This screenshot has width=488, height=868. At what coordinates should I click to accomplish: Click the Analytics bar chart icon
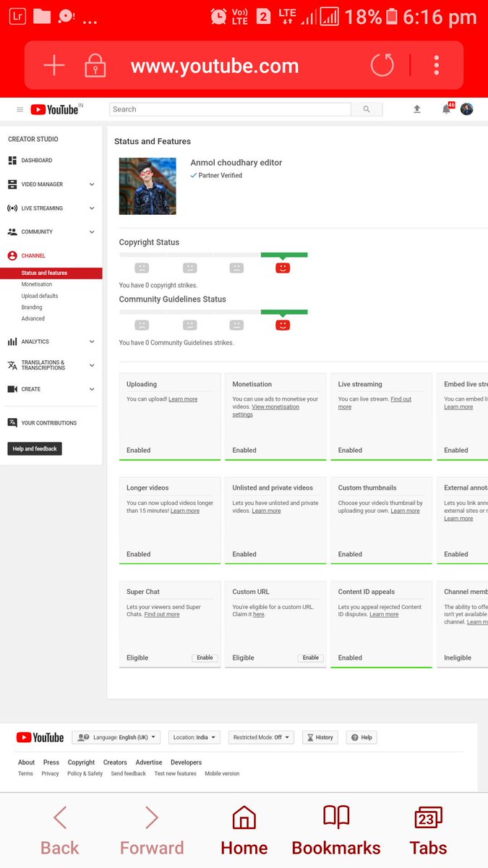pyautogui.click(x=12, y=341)
